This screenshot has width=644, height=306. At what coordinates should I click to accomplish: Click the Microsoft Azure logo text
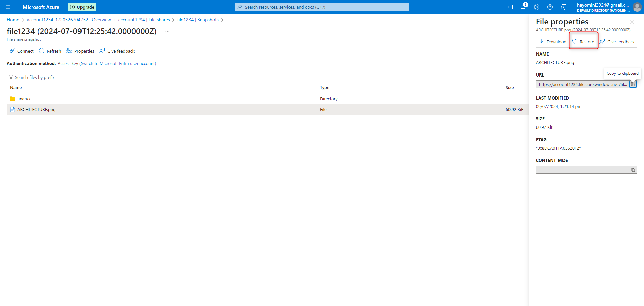(41, 7)
